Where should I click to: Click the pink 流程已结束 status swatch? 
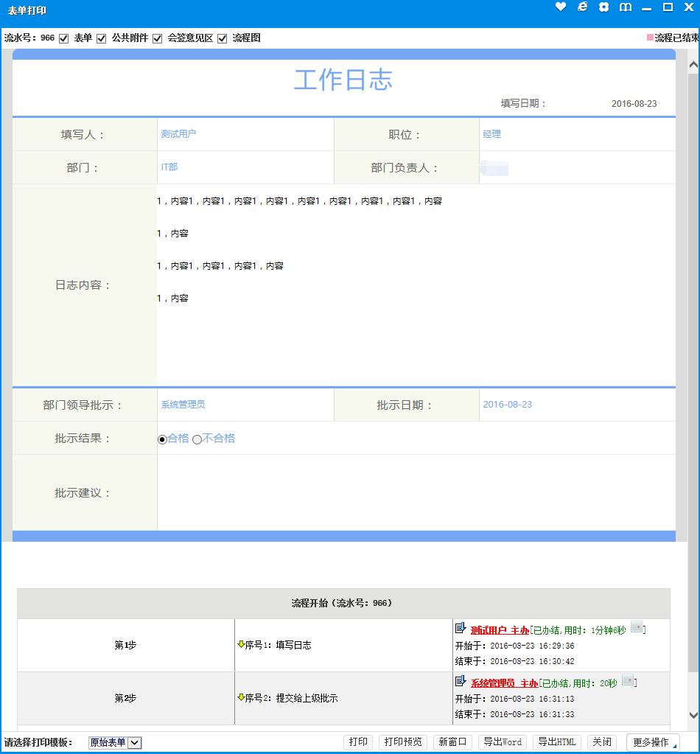pos(650,38)
